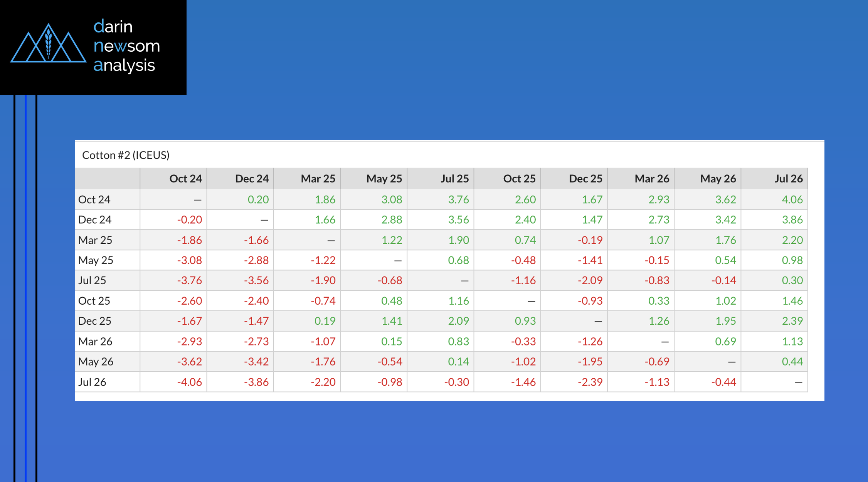This screenshot has width=868, height=482.
Task: Click the -0.19 value in Mar 25 row
Action: tap(590, 240)
